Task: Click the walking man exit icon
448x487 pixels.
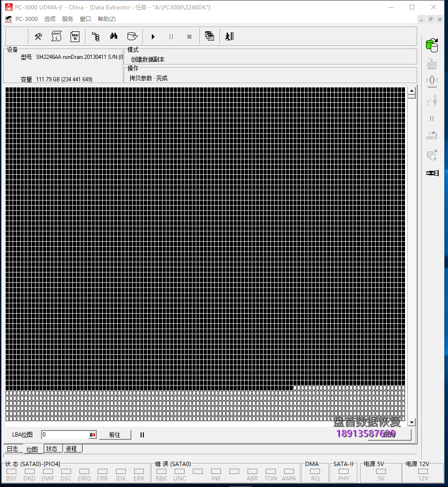Action: point(229,36)
